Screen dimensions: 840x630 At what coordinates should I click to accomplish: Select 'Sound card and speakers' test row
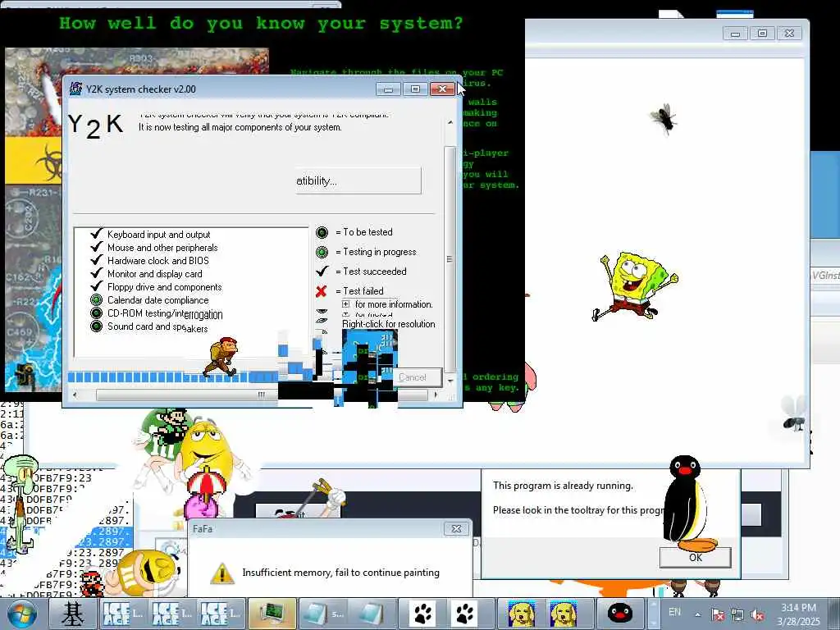point(150,326)
